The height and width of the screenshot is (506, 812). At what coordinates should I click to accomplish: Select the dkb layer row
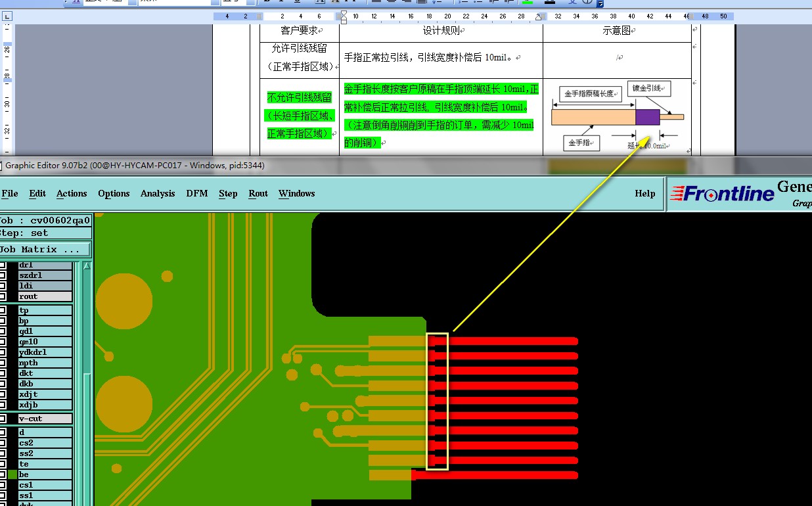click(45, 384)
